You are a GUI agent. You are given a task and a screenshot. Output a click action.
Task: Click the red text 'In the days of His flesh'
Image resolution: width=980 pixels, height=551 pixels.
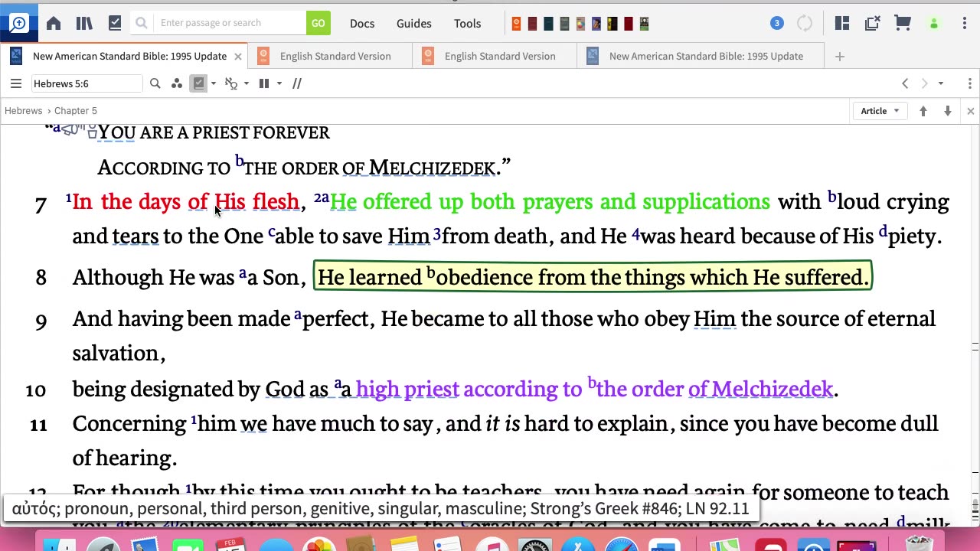(185, 201)
